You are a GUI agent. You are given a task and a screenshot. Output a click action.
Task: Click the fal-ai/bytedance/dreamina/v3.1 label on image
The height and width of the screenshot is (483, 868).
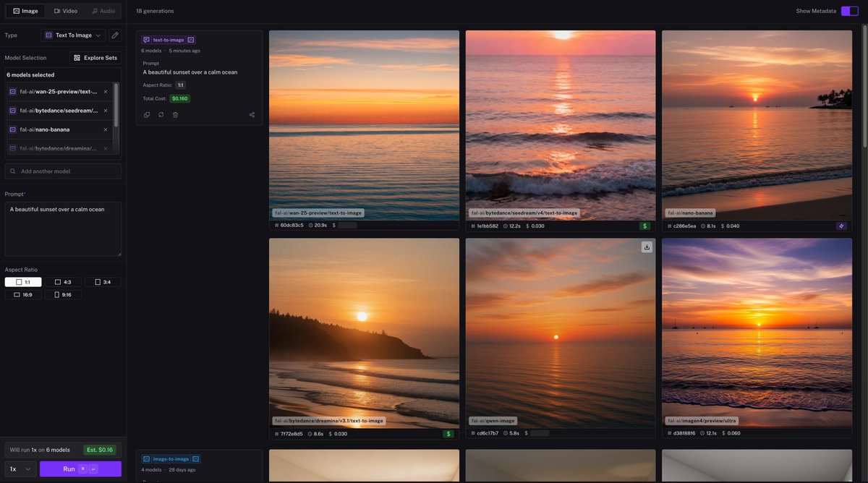[x=329, y=421]
